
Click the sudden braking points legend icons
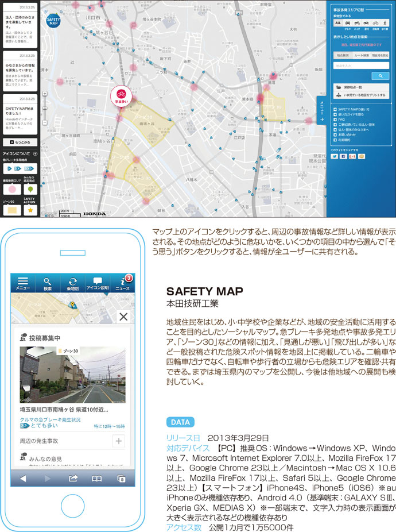click(20, 169)
